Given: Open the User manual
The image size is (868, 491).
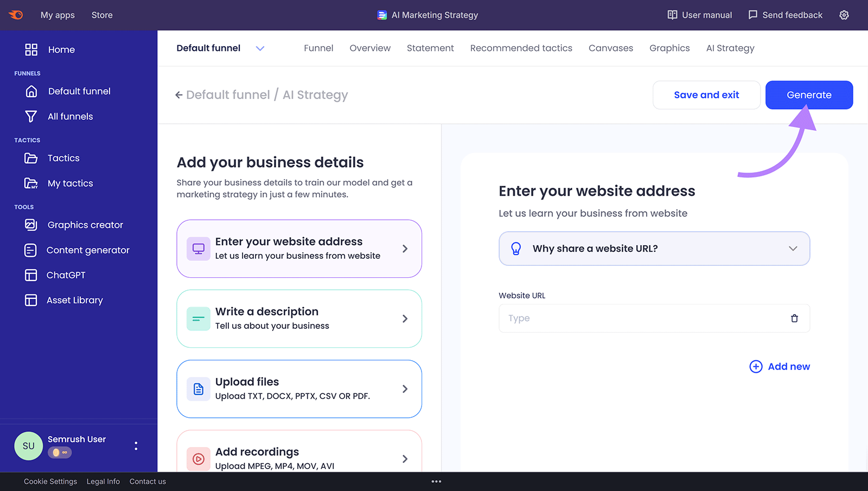Looking at the screenshot, I should point(699,15).
